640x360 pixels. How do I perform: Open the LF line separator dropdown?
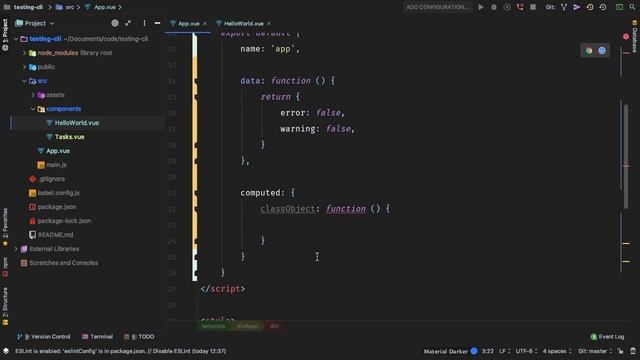pos(504,351)
